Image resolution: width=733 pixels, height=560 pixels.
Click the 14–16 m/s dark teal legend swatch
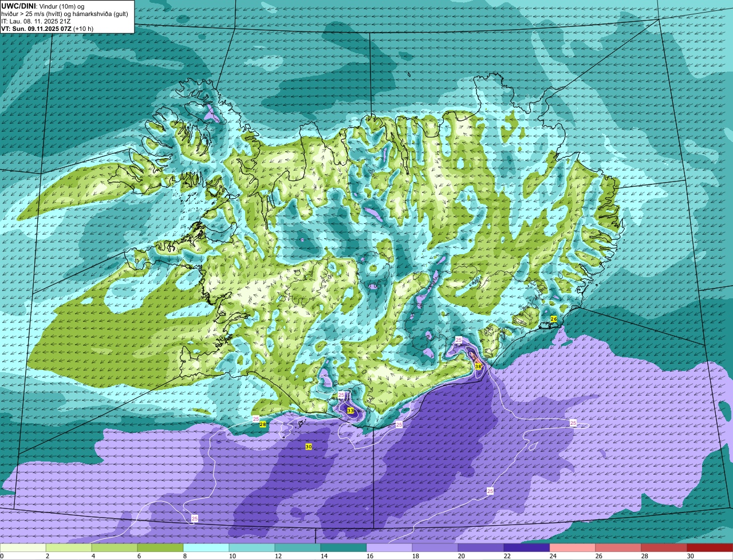[x=344, y=547]
